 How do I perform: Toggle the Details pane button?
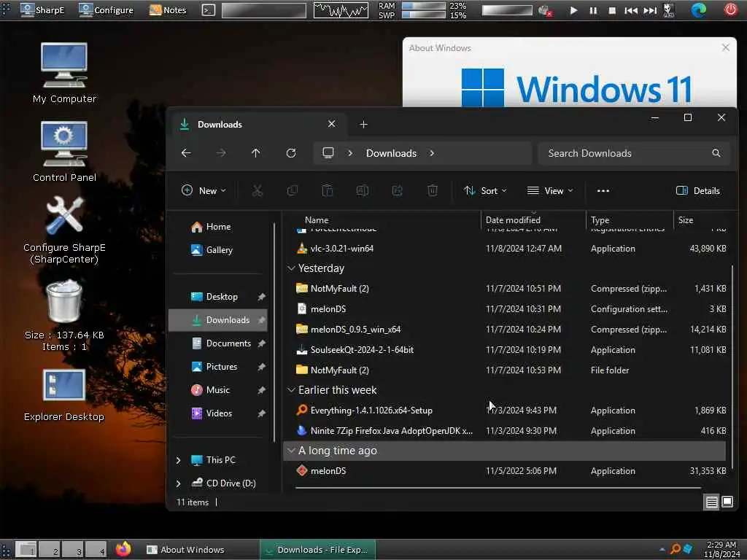(x=698, y=190)
